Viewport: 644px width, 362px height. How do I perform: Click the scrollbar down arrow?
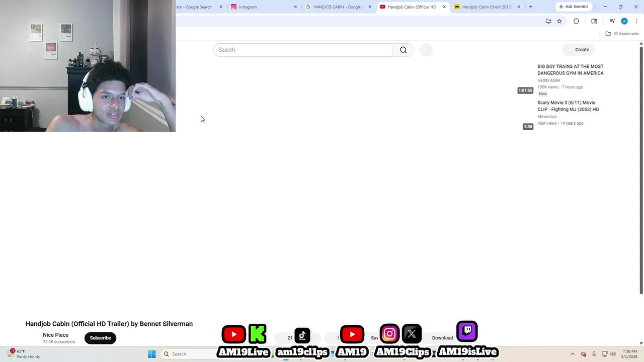(641, 343)
